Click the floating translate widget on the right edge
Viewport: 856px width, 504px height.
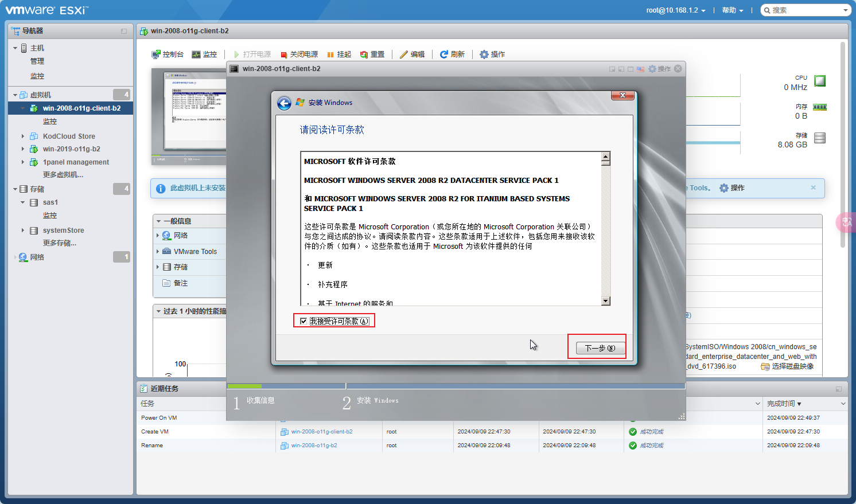(846, 222)
